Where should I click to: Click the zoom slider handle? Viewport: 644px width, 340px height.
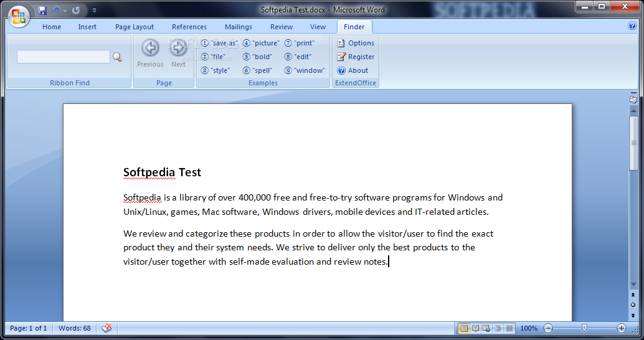click(x=584, y=328)
